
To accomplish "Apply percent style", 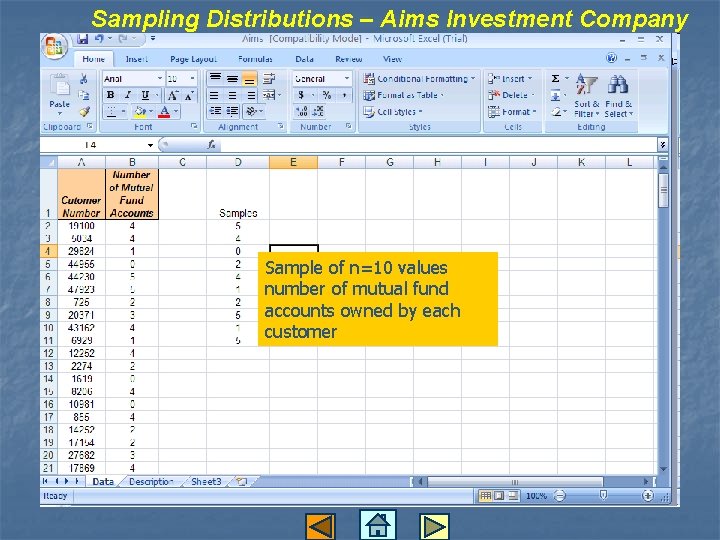I will click(326, 95).
